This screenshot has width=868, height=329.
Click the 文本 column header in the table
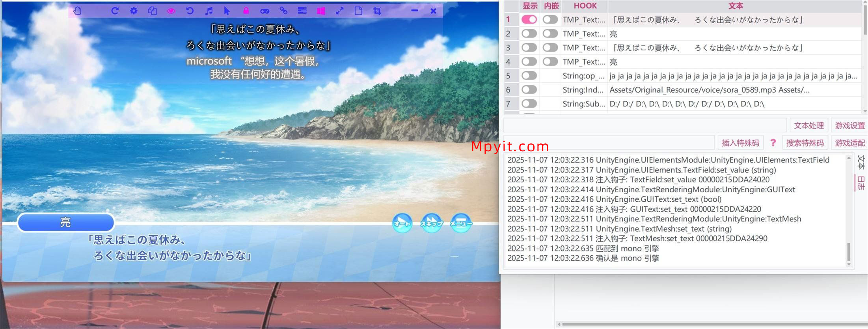(x=735, y=6)
